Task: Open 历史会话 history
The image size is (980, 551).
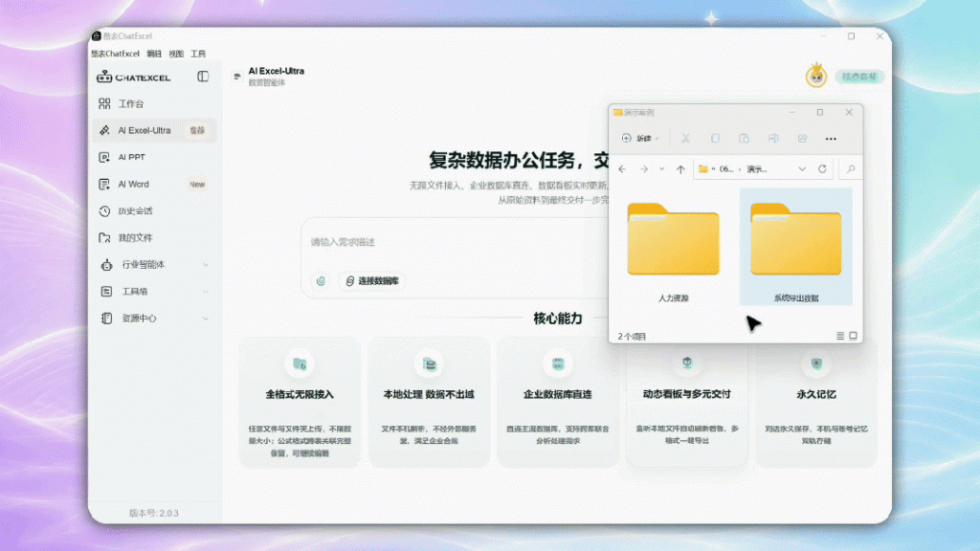Action: coord(154,211)
